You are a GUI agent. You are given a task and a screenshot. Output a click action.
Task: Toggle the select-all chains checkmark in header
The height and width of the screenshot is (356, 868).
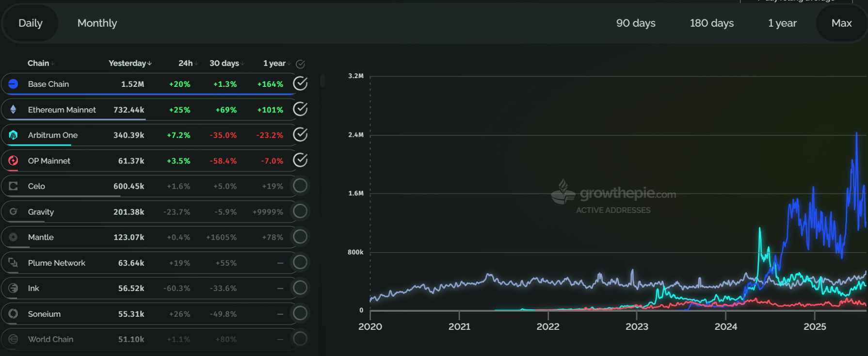[x=300, y=64]
